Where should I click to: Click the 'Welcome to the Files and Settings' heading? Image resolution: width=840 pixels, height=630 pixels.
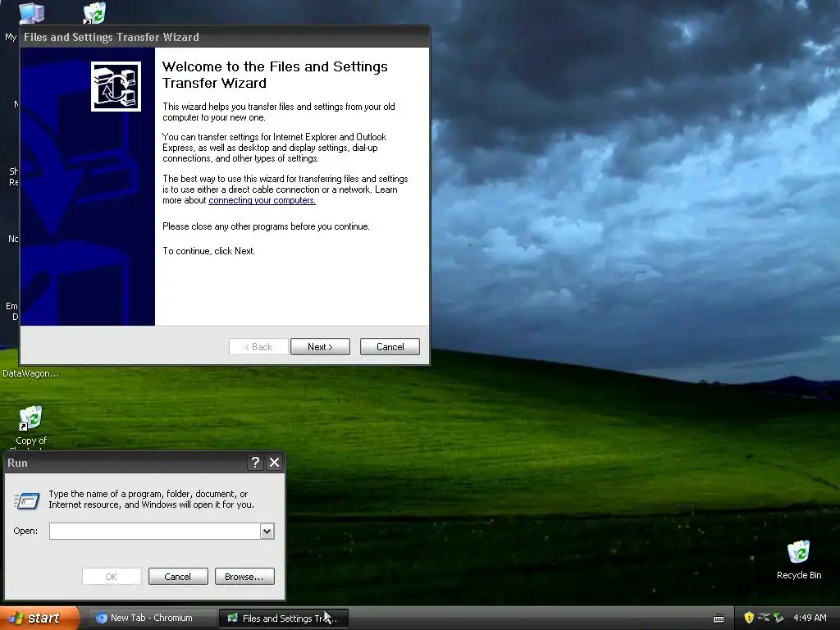[275, 75]
